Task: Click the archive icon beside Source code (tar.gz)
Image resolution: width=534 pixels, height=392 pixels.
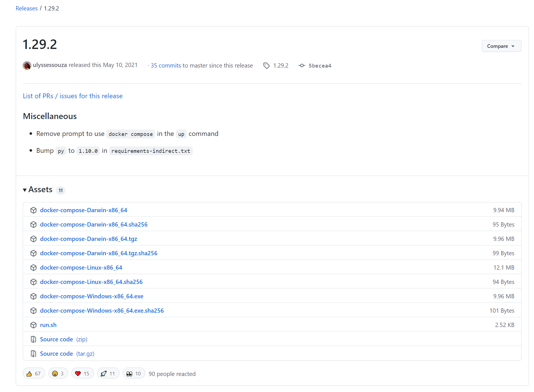Action: click(x=33, y=353)
